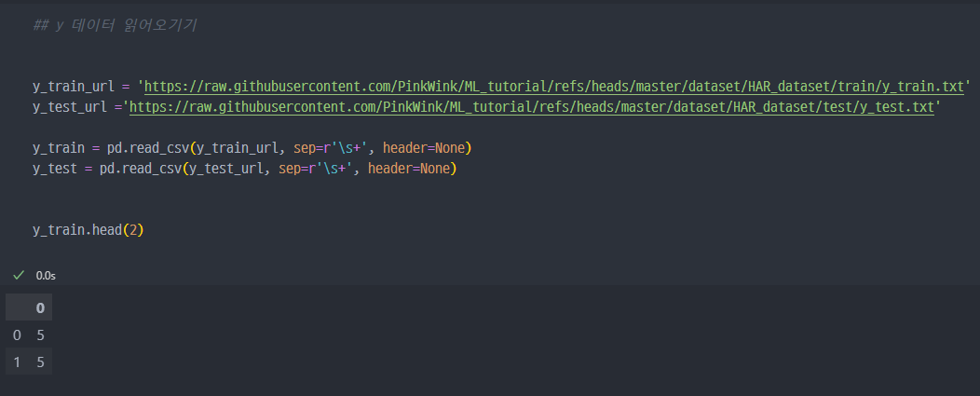Click value 5 in second output row
Image resolution: width=980 pixels, height=396 pixels.
coord(41,362)
